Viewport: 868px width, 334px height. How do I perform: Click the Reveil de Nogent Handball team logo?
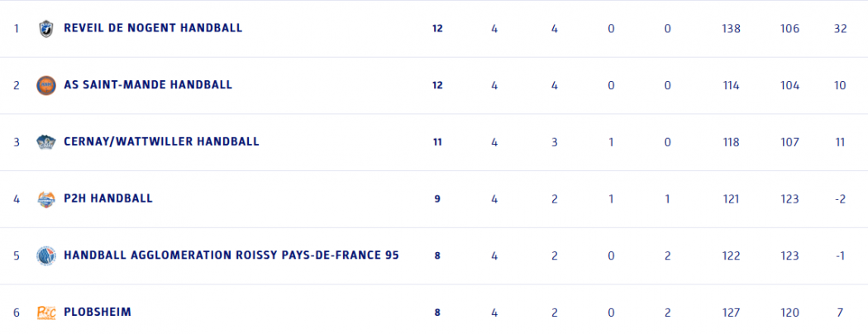[45, 28]
